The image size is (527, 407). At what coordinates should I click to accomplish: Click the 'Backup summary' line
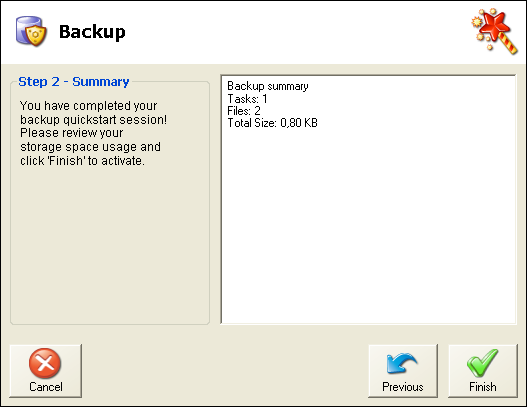[x=268, y=86]
